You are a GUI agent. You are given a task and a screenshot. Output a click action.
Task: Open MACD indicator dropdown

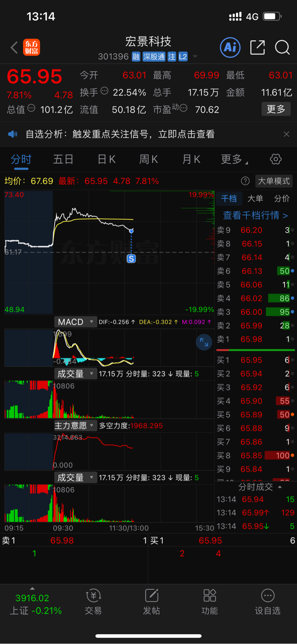pyautogui.click(x=75, y=322)
